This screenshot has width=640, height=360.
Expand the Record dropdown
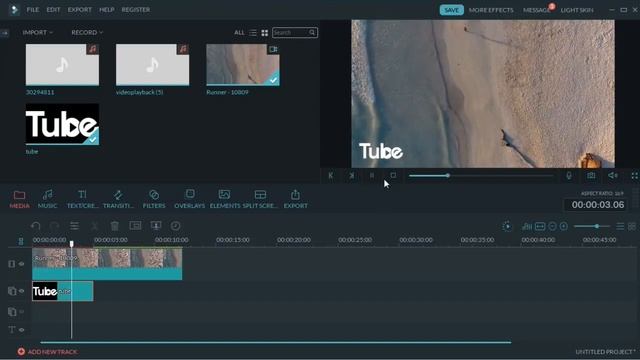click(87, 32)
